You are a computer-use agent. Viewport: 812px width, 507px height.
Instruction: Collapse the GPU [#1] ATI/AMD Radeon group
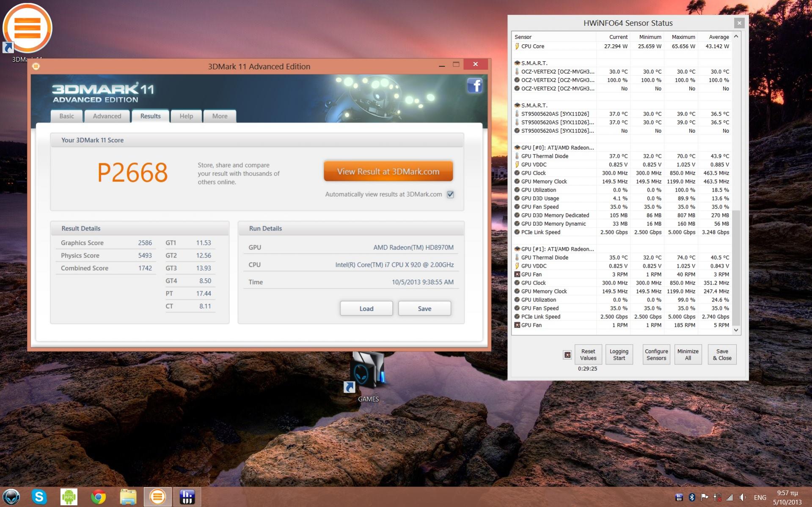(x=517, y=249)
